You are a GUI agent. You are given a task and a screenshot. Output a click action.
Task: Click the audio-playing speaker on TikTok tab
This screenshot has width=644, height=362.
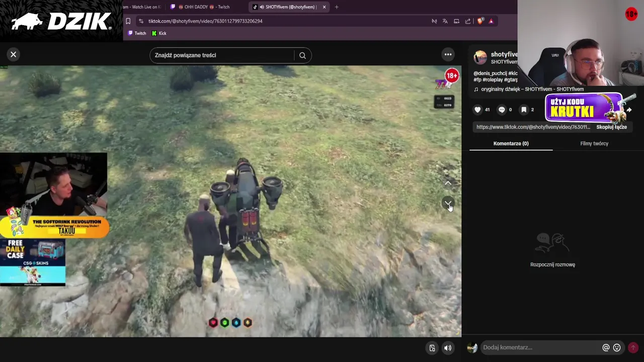tap(262, 7)
